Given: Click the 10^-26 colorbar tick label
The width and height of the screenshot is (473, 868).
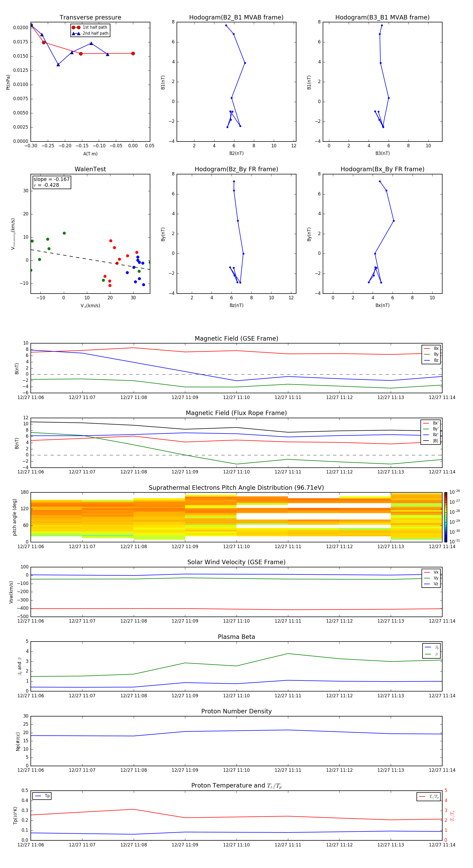Looking at the screenshot, I should [455, 492].
